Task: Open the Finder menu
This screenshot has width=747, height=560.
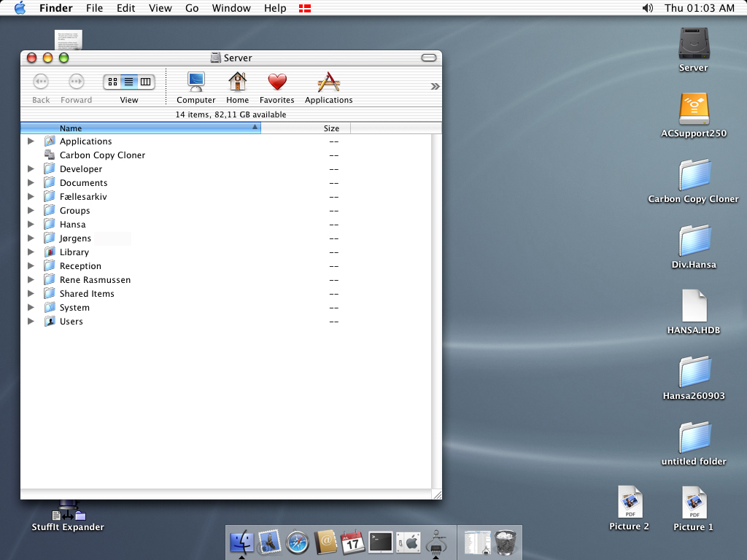Action: [x=55, y=7]
